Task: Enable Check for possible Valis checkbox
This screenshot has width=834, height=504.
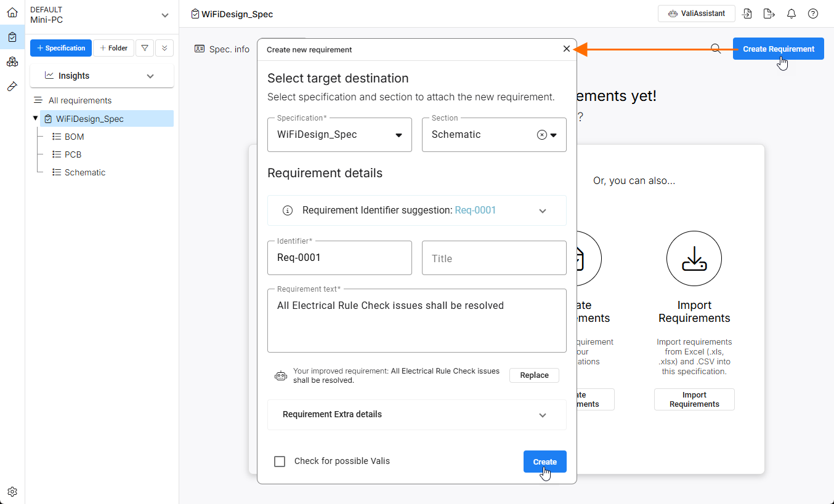Action: coord(280,462)
